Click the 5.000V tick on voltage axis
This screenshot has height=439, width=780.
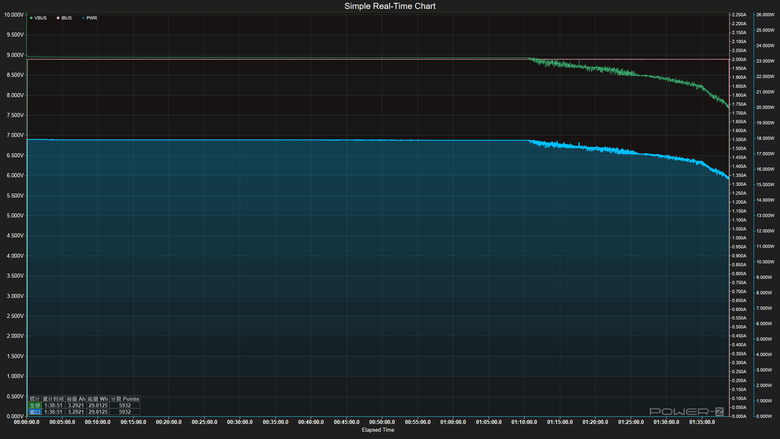tap(15, 216)
